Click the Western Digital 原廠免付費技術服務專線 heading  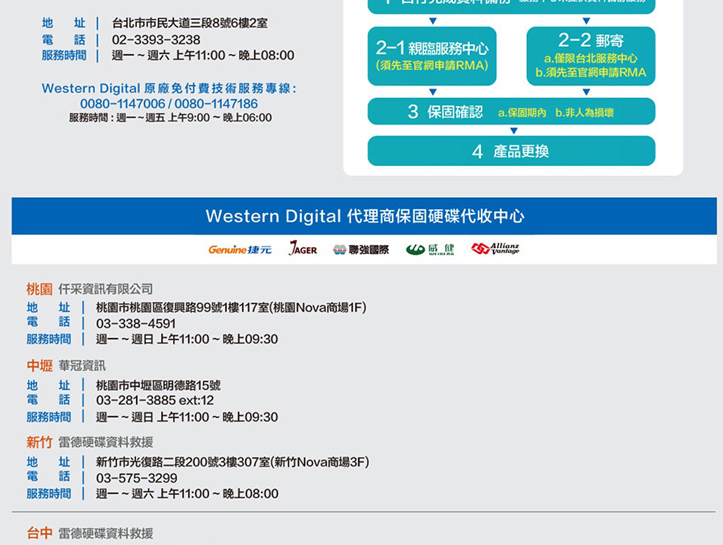[169, 88]
